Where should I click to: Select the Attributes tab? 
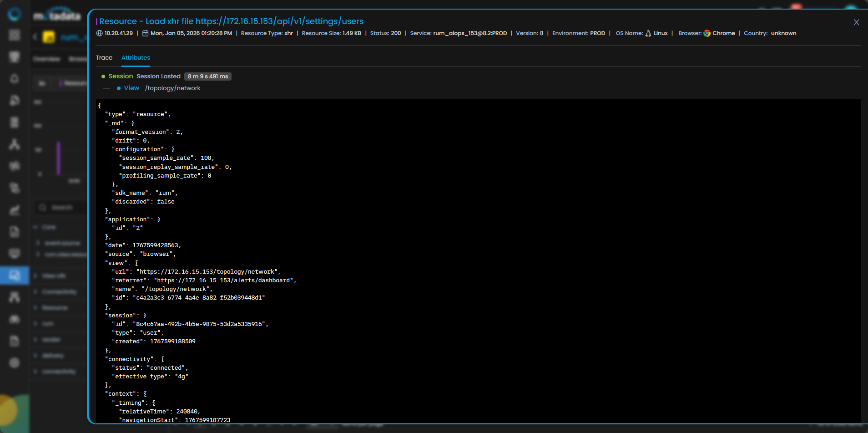point(136,58)
